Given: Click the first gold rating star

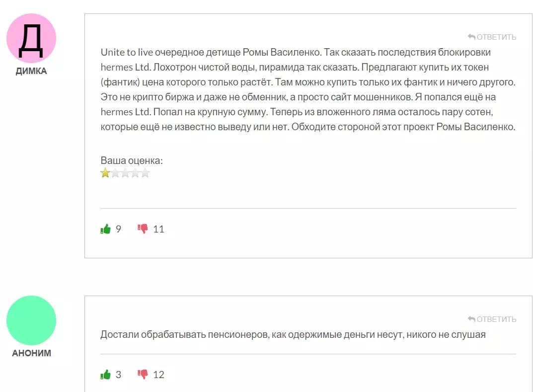Looking at the screenshot, I should 105,173.
